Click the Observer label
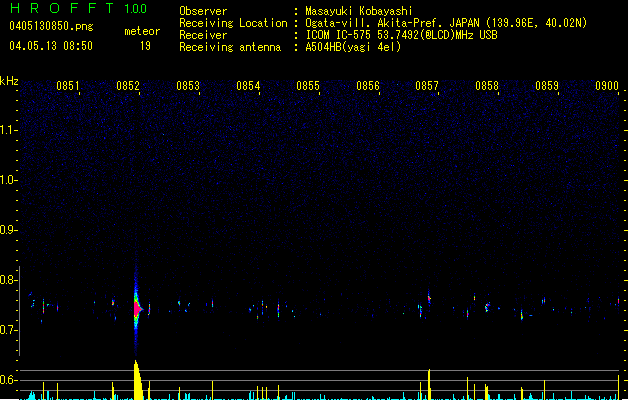 point(203,11)
